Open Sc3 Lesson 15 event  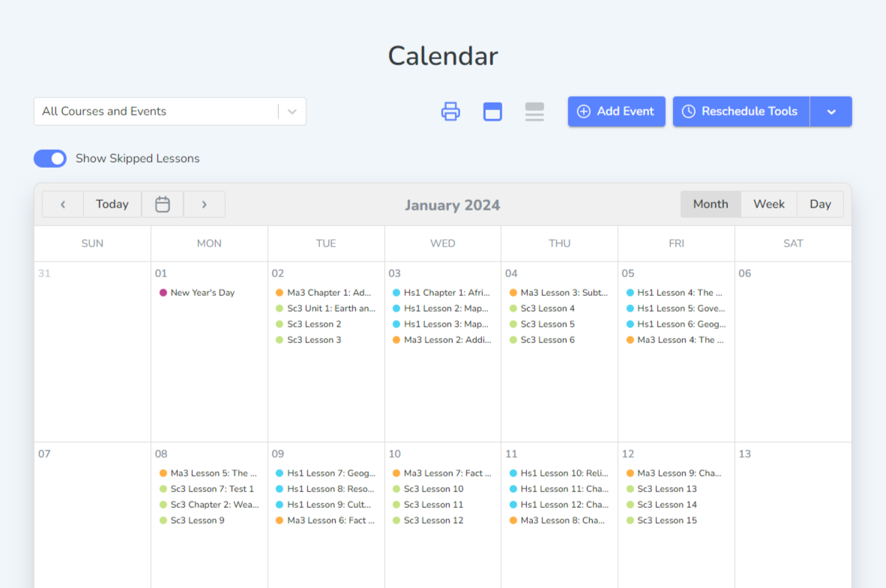click(x=662, y=521)
